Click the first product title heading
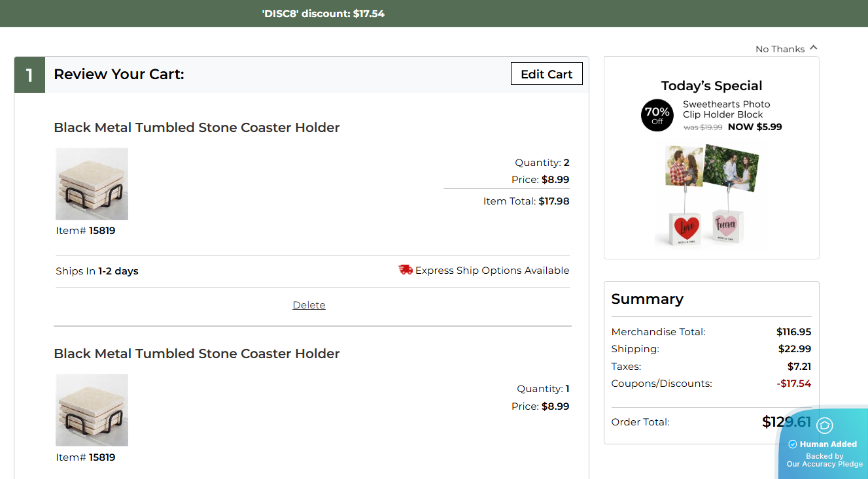This screenshot has width=868, height=479. click(197, 127)
